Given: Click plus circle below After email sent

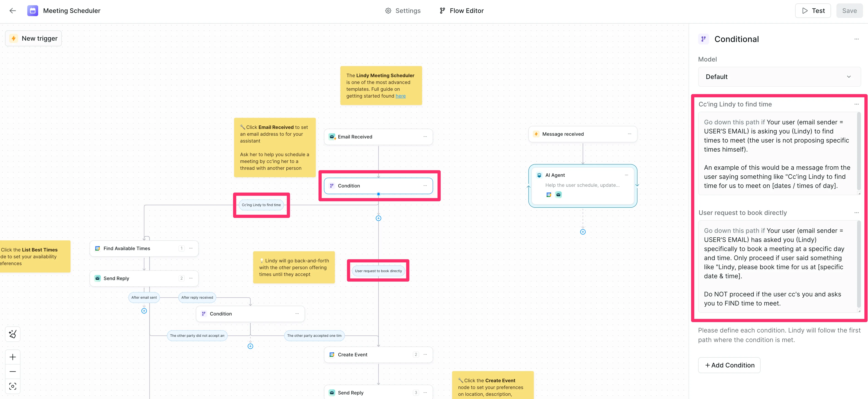Looking at the screenshot, I should 144,311.
